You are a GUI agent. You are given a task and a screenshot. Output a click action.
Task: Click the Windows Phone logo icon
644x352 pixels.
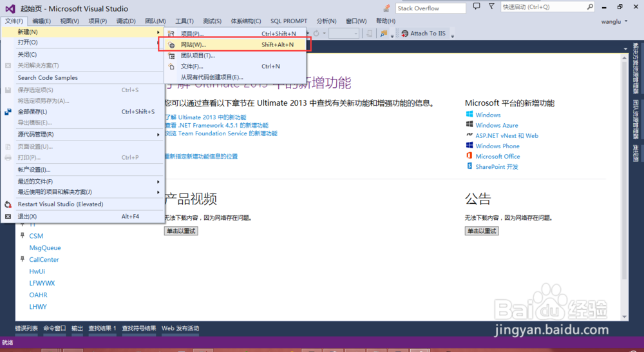[469, 145]
